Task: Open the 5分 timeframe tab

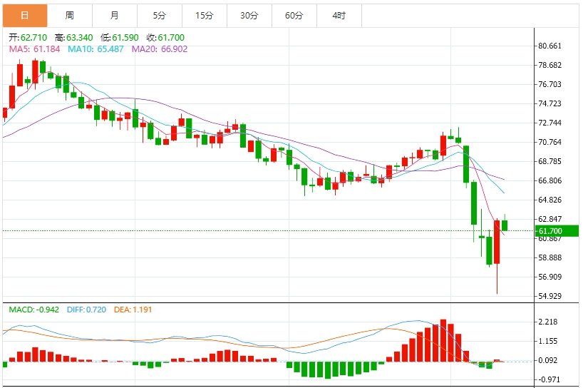Action: [x=160, y=16]
